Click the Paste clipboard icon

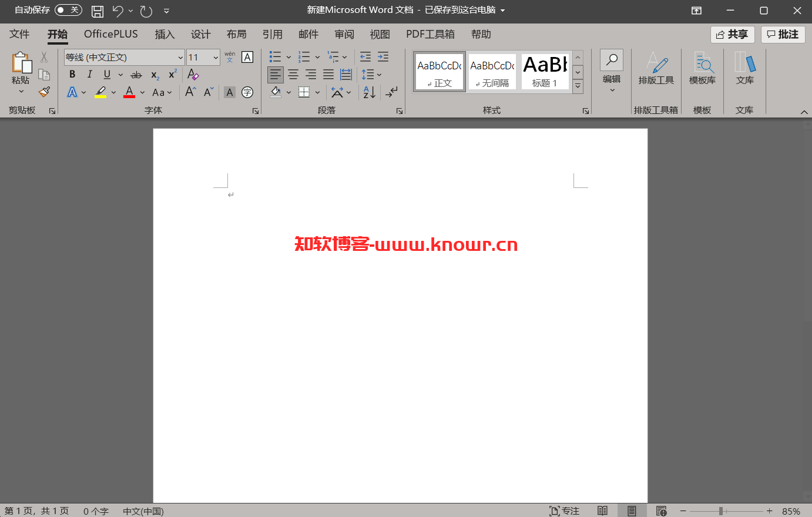pos(21,62)
